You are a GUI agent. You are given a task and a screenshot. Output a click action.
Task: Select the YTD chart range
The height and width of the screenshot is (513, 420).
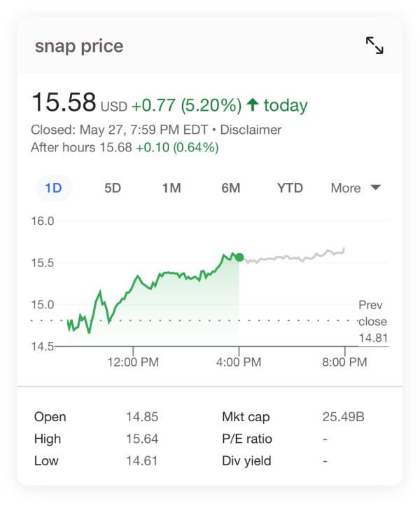coord(290,188)
